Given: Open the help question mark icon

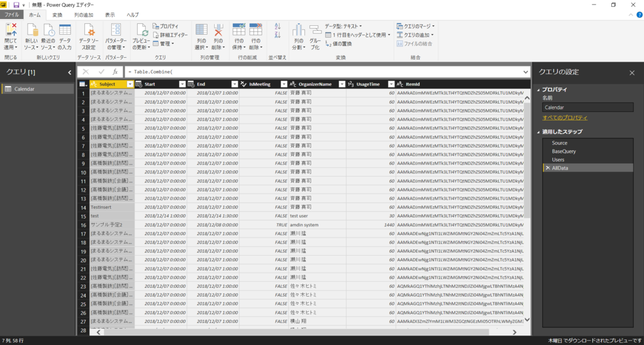Looking at the screenshot, I should click(x=640, y=15).
